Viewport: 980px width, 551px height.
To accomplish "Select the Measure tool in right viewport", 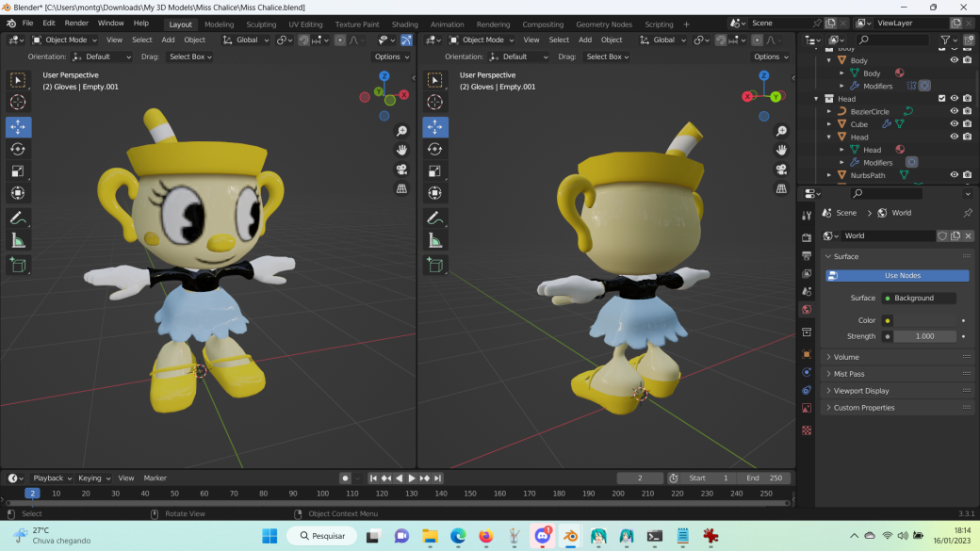I will [x=435, y=240].
